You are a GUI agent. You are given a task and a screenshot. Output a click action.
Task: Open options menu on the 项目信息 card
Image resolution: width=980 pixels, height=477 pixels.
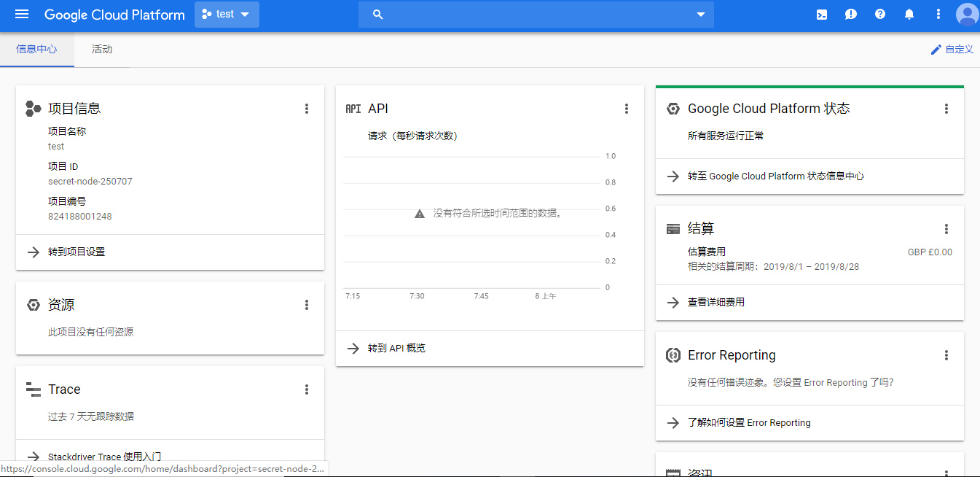(307, 108)
